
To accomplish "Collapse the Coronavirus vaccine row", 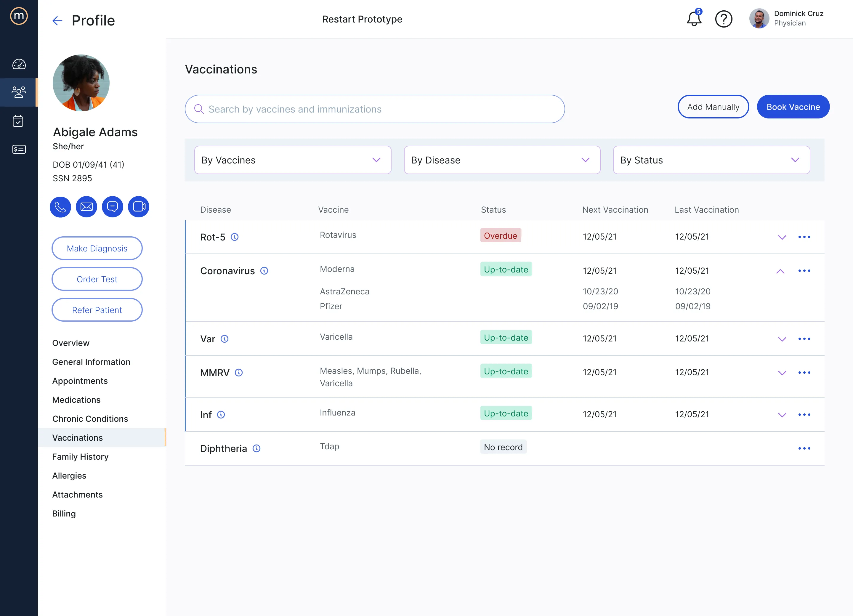I will pyautogui.click(x=780, y=271).
